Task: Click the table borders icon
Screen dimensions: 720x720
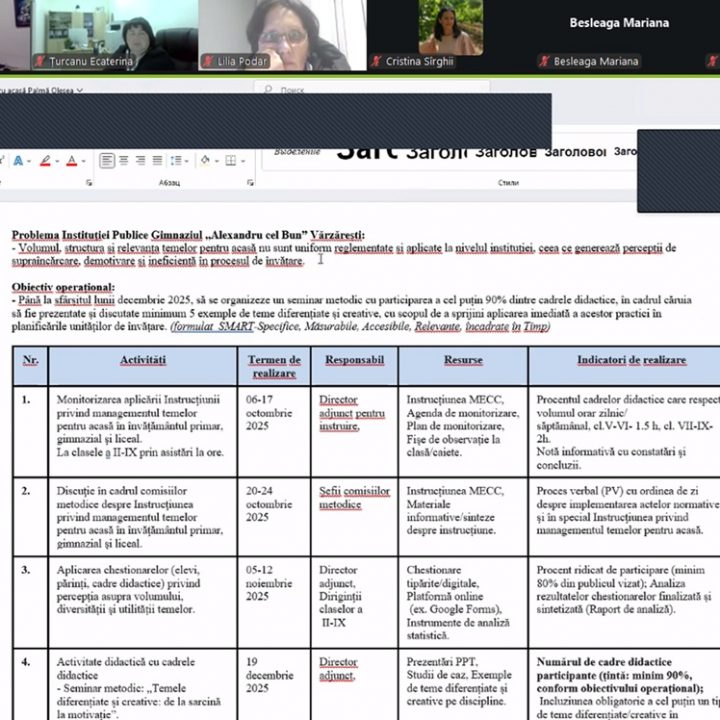Action: pos(231,161)
